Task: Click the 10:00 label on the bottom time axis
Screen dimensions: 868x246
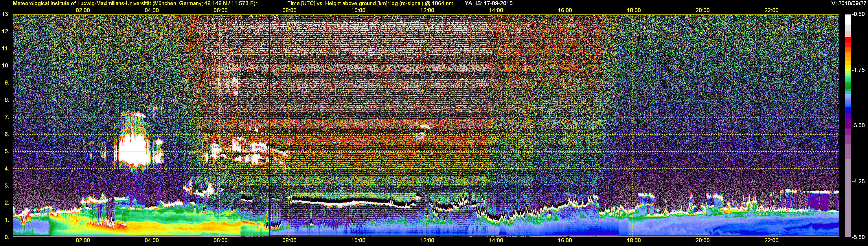Action: click(x=358, y=241)
